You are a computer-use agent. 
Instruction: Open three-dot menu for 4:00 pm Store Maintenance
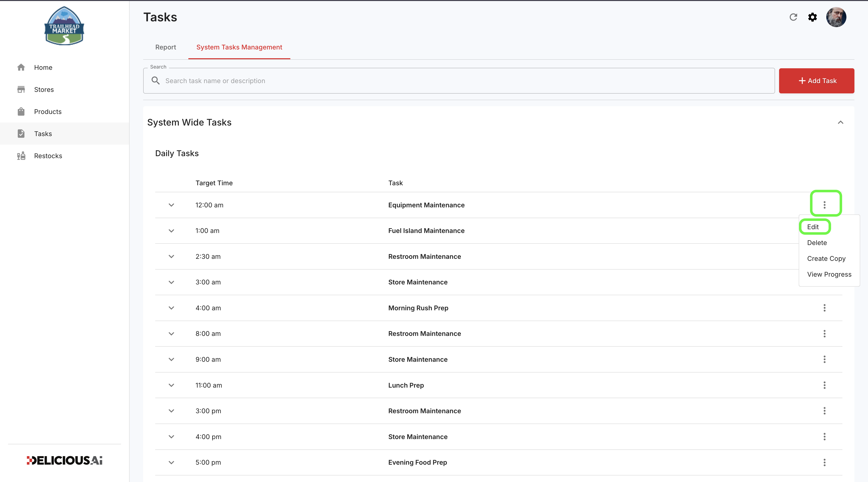pyautogui.click(x=825, y=437)
